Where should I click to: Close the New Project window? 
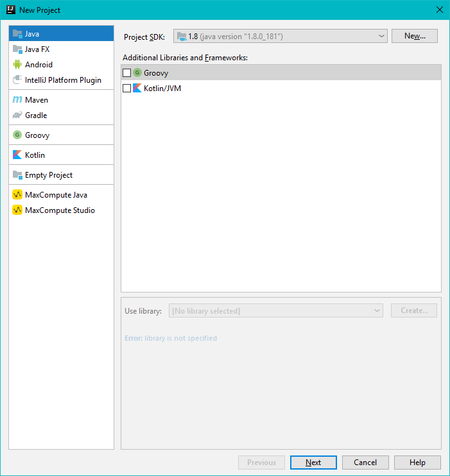point(439,10)
